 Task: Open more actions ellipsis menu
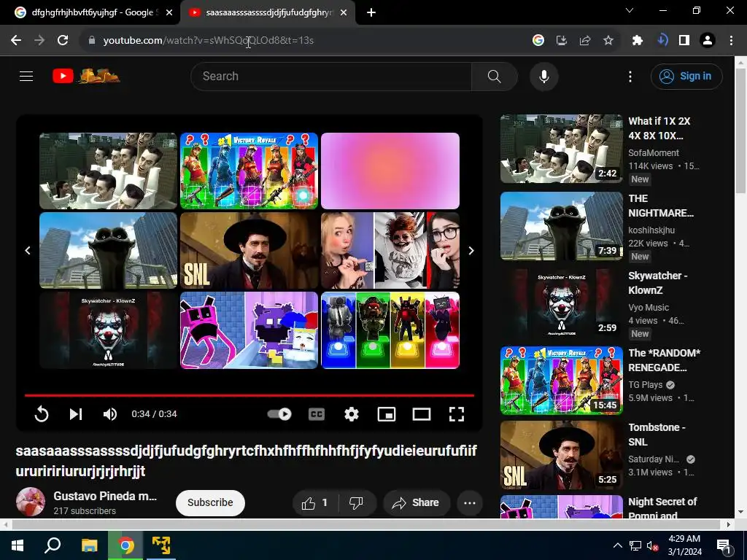[x=470, y=503]
